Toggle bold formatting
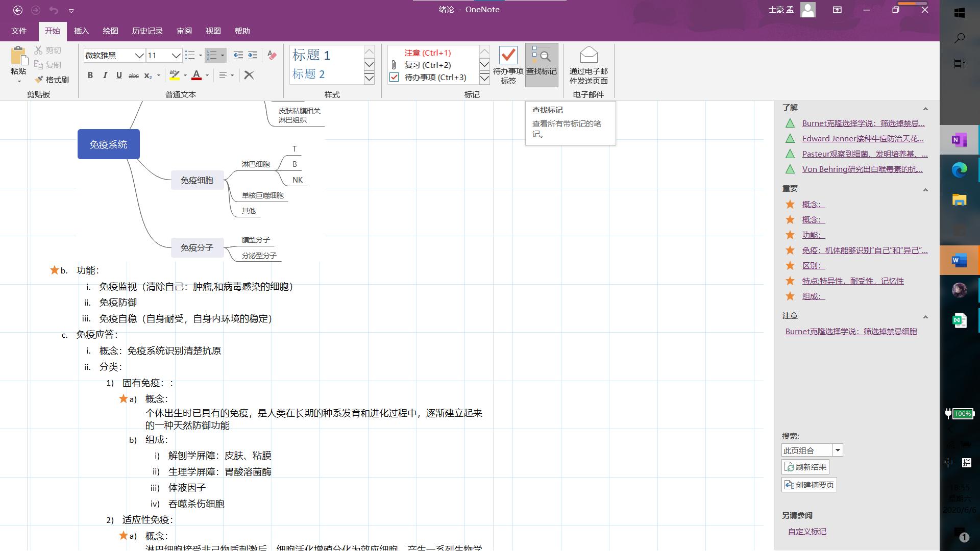The width and height of the screenshot is (980, 551). click(x=90, y=76)
